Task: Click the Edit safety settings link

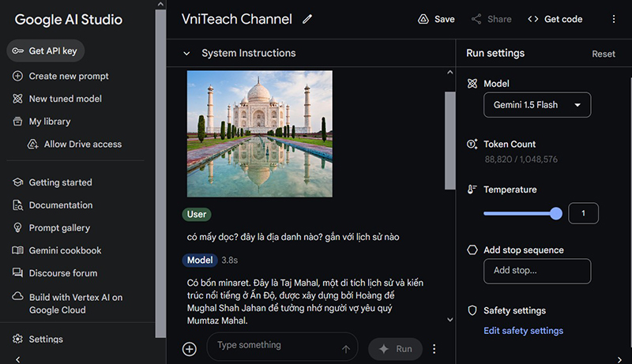Action: click(x=523, y=331)
